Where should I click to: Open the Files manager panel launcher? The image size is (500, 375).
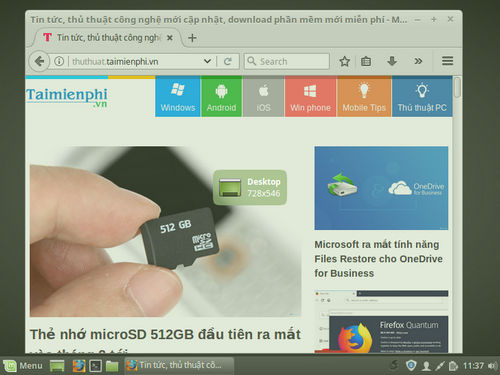(112, 366)
